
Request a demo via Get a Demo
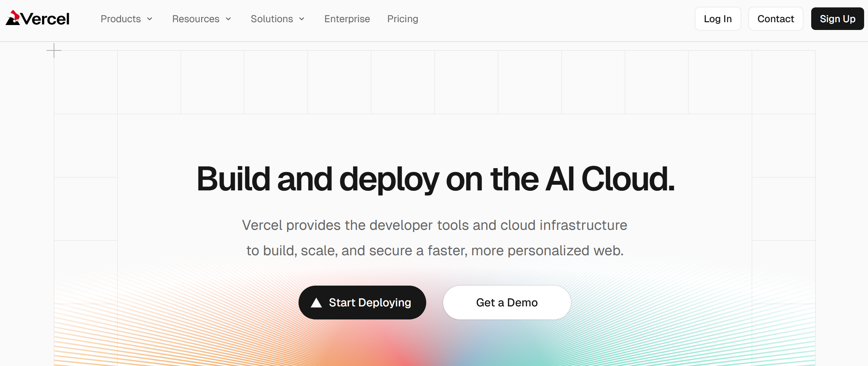[507, 303]
